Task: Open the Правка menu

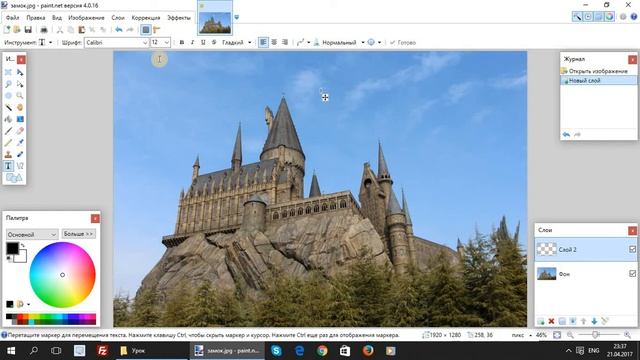Action: pos(36,18)
